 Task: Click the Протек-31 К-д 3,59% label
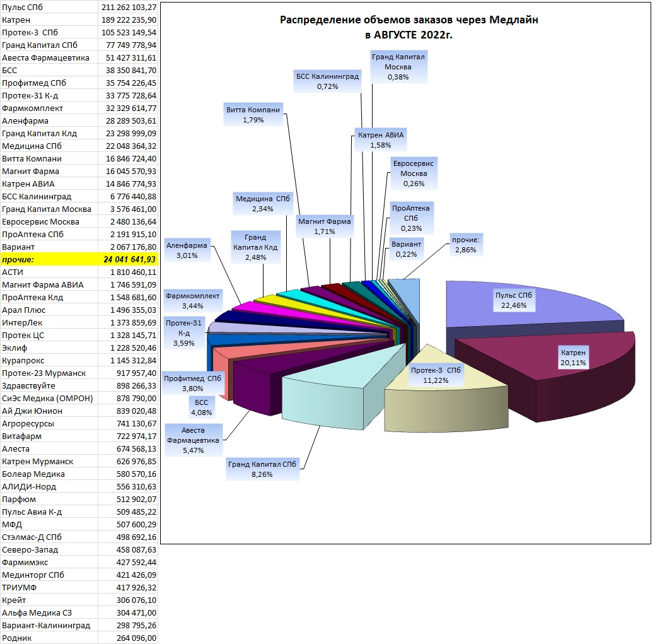click(x=184, y=333)
